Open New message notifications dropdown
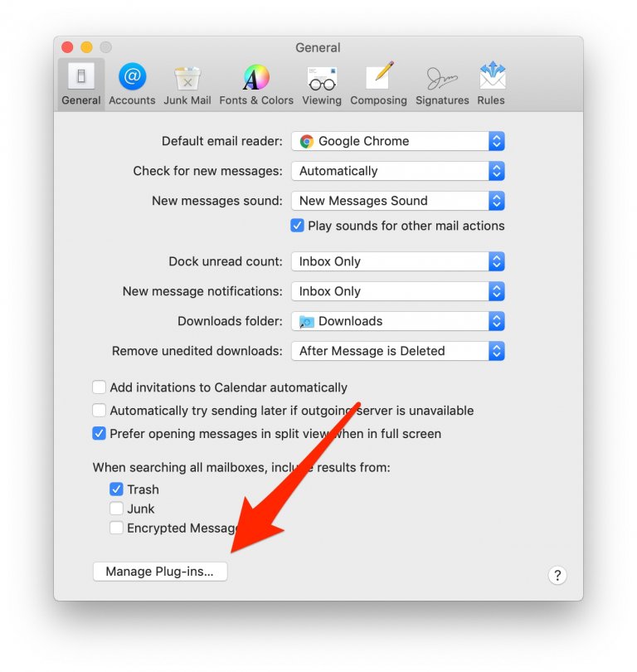Screen dimensions: 637x672 [x=398, y=291]
